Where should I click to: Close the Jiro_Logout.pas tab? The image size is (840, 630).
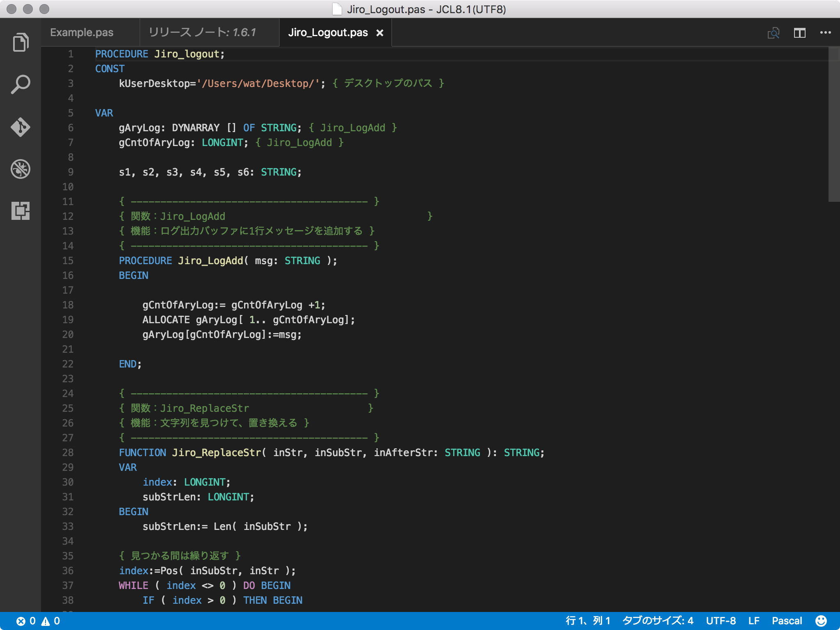(380, 33)
